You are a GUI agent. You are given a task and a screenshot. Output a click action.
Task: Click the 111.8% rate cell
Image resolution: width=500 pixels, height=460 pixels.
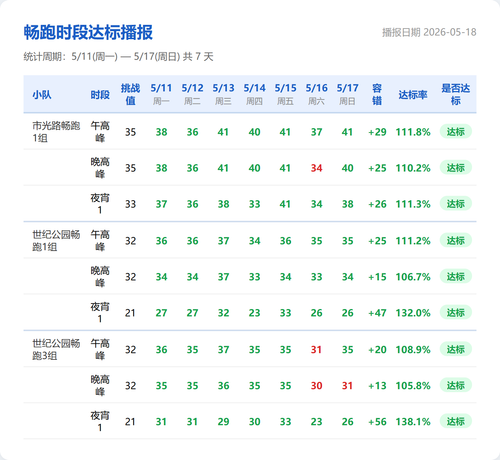click(413, 132)
